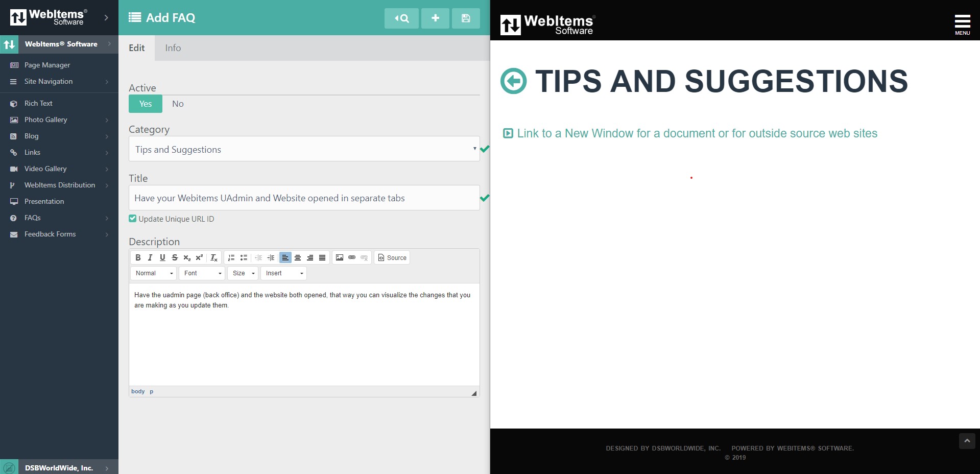This screenshot has height=474, width=980.
Task: Open WebItems Distribution module
Action: coord(59,185)
